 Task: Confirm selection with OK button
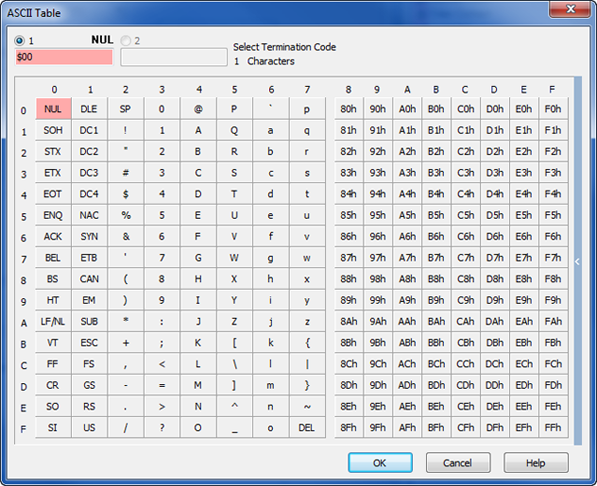(x=380, y=463)
